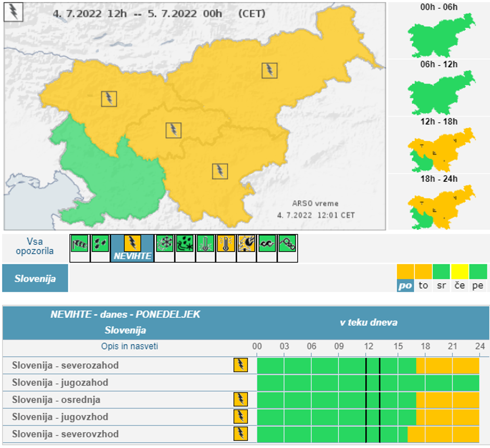Viewport: 490px width, 448px height.
Task: Click the NEVIHTE thunderstorm warning icon
Action: 132,243
